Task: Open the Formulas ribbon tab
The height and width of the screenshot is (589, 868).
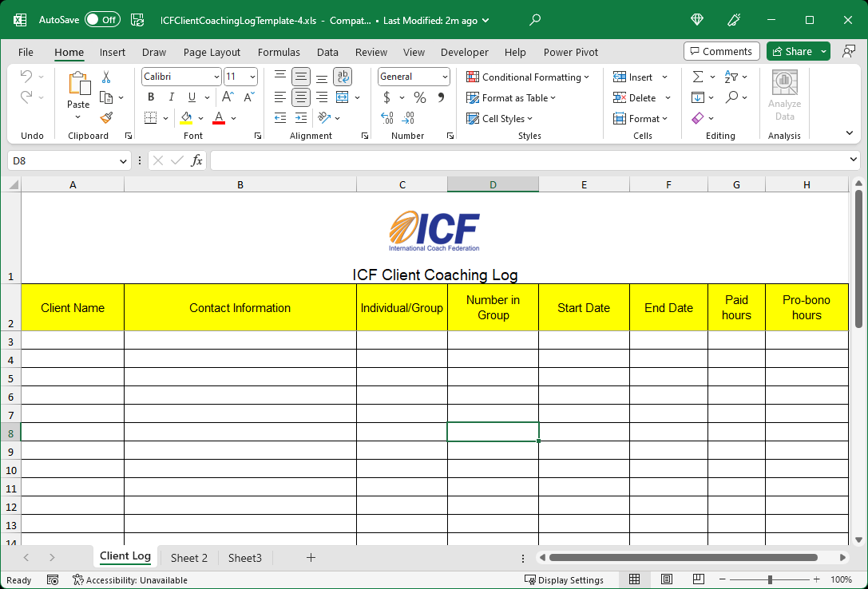Action: coord(279,52)
